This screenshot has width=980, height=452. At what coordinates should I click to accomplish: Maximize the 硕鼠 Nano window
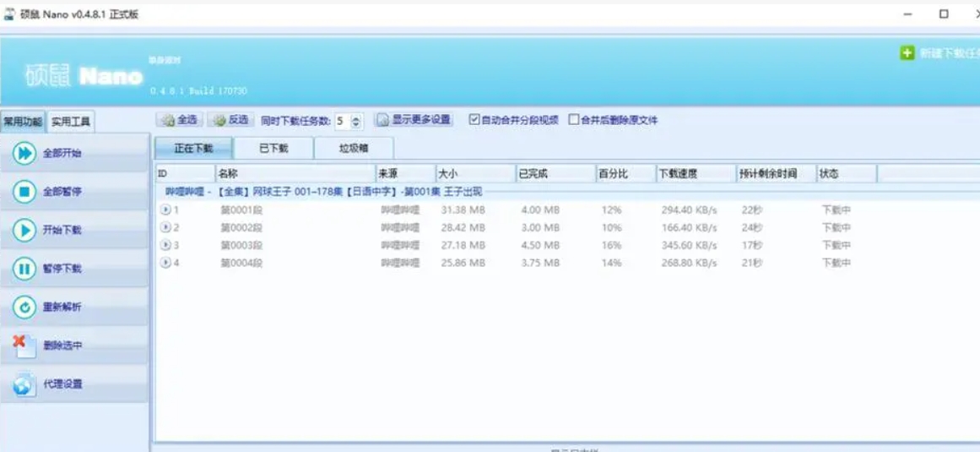point(944,14)
